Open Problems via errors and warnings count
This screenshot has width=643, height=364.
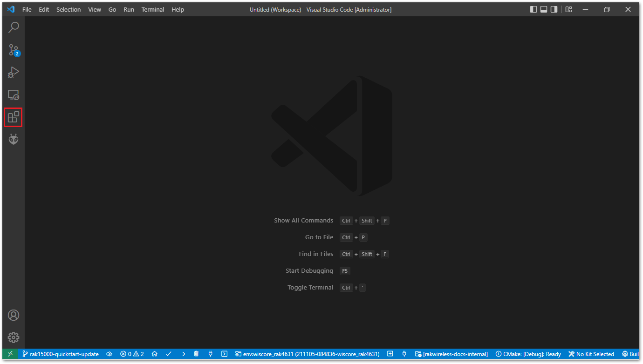132,354
